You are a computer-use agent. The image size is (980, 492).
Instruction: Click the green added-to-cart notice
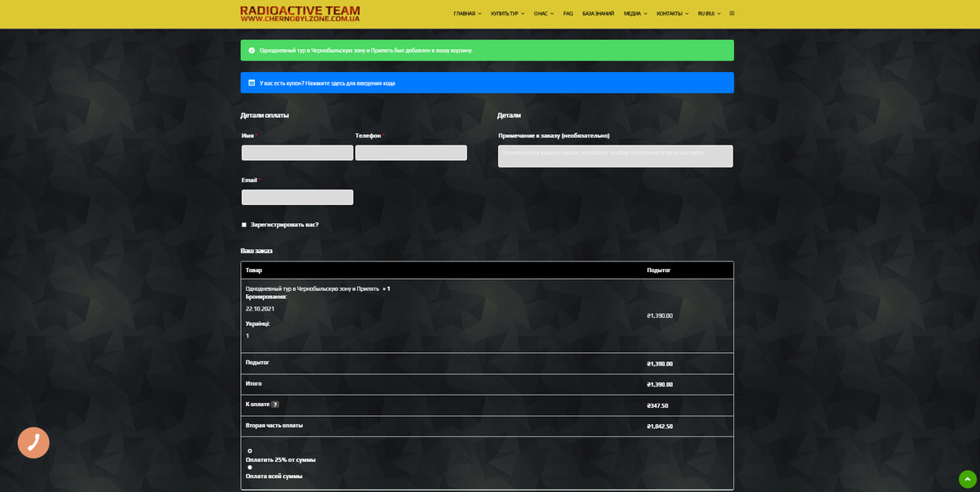tap(487, 50)
